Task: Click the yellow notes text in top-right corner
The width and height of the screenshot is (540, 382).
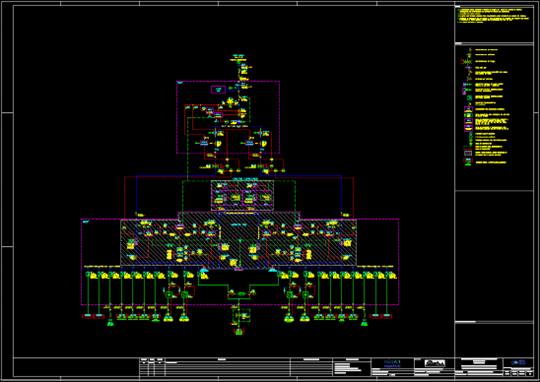Action: tap(492, 16)
